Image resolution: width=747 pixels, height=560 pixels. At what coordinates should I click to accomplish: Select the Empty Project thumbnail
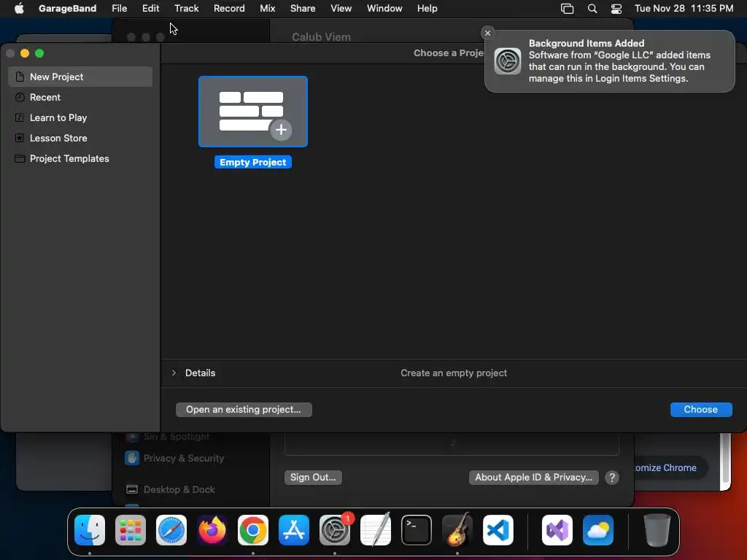click(253, 112)
